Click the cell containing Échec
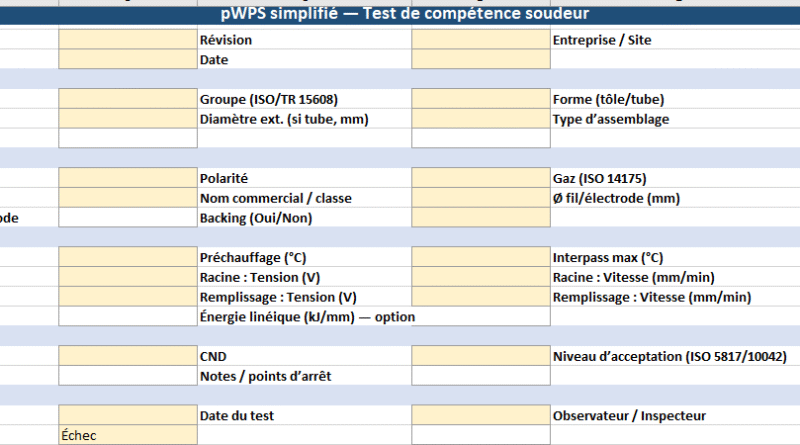 (x=128, y=436)
